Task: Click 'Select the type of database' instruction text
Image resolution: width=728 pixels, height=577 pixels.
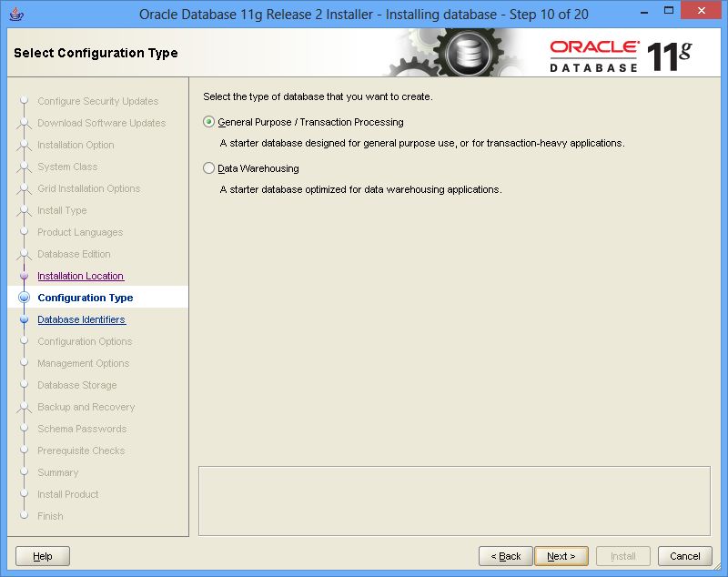Action: [x=318, y=96]
